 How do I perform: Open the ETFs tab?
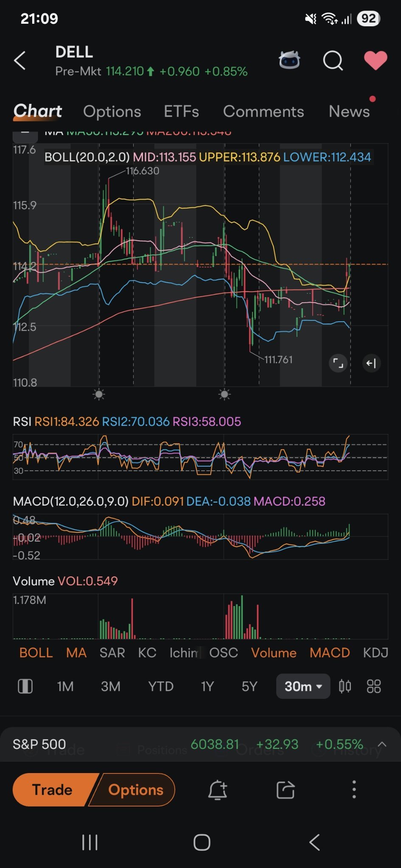(181, 111)
